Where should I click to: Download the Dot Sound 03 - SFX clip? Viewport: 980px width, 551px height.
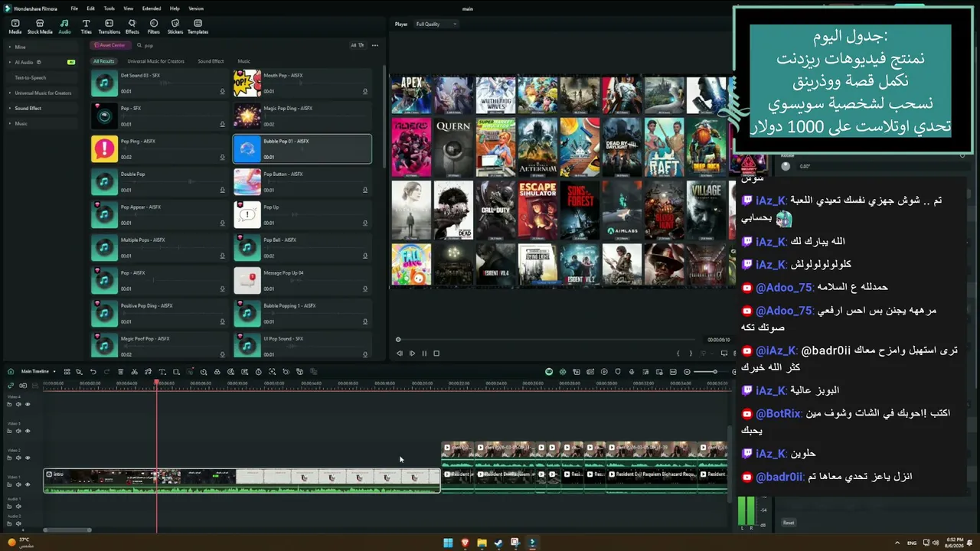[x=223, y=92]
